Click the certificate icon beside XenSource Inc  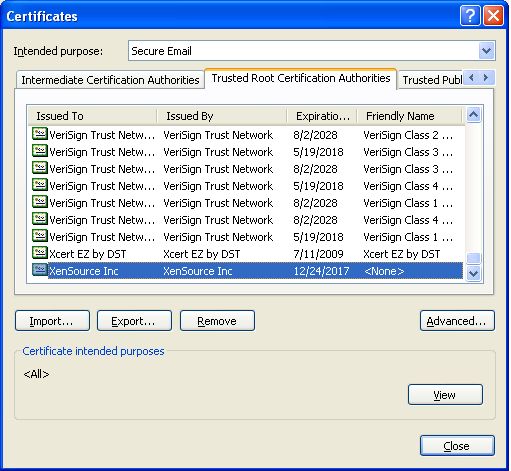[40, 270]
